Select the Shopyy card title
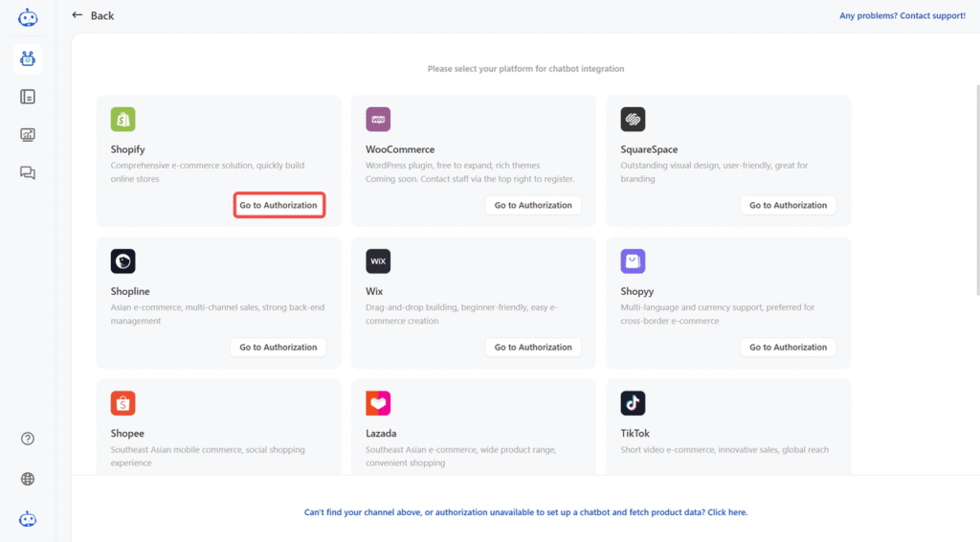Screen dimensions: 980x542 [636, 291]
